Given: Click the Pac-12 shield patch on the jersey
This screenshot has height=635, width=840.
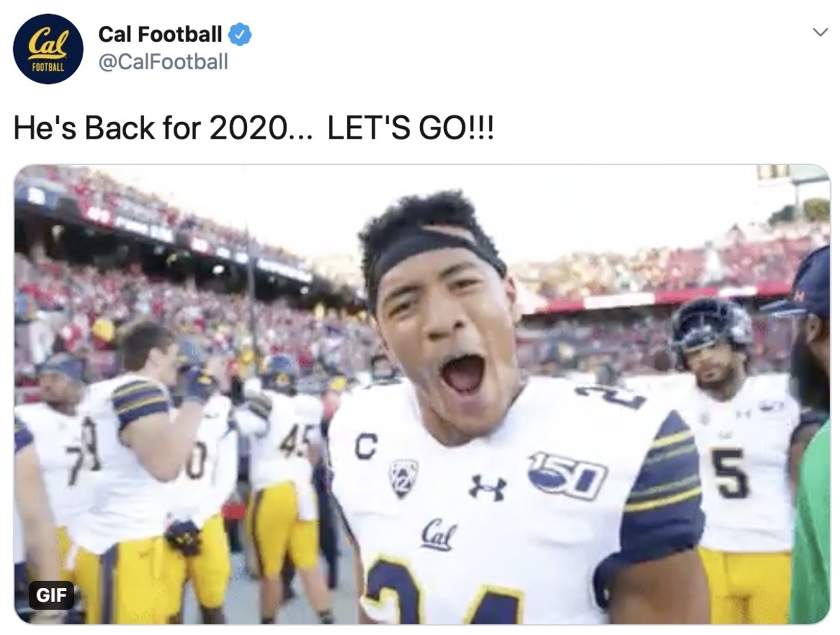Looking at the screenshot, I should pos(403,477).
